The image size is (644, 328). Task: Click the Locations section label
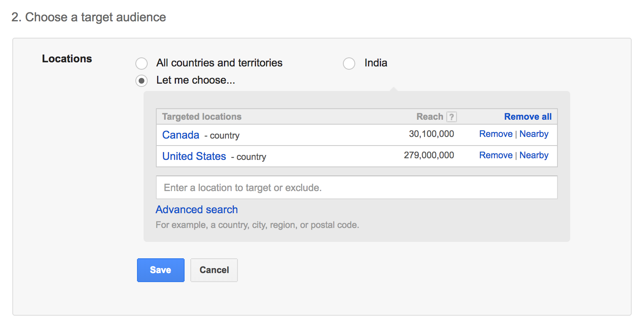click(x=67, y=59)
